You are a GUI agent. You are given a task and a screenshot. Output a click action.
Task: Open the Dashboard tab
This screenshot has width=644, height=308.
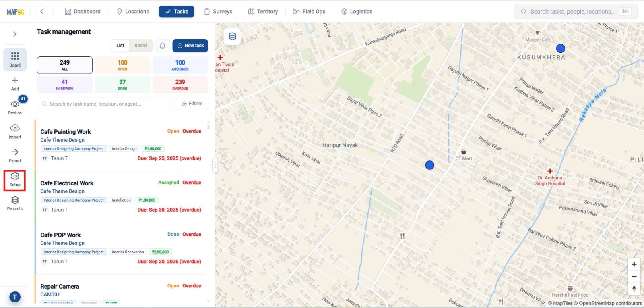point(83,11)
